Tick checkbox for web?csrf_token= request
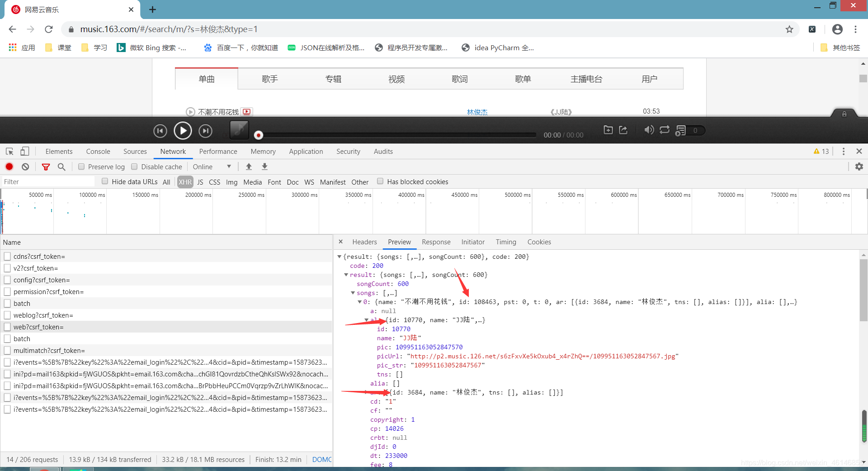 (x=7, y=327)
